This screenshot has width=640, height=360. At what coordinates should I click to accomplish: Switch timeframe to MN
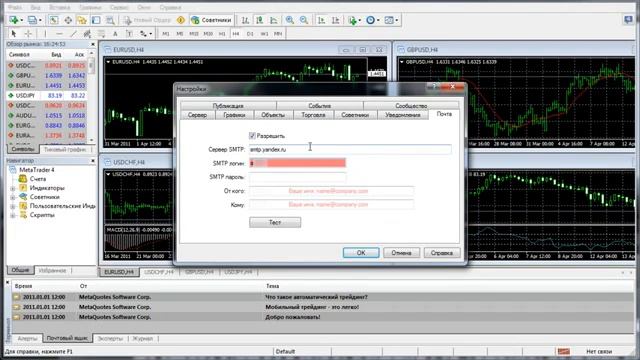click(x=278, y=33)
